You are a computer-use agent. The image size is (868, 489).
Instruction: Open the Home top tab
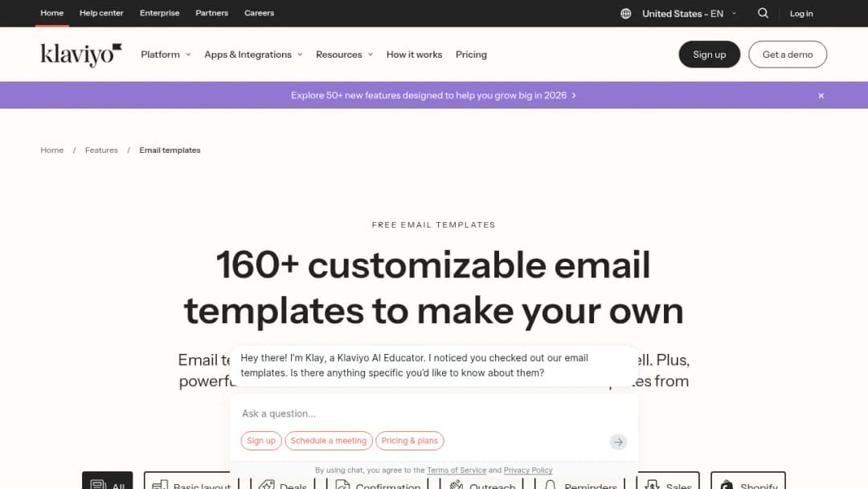52,13
